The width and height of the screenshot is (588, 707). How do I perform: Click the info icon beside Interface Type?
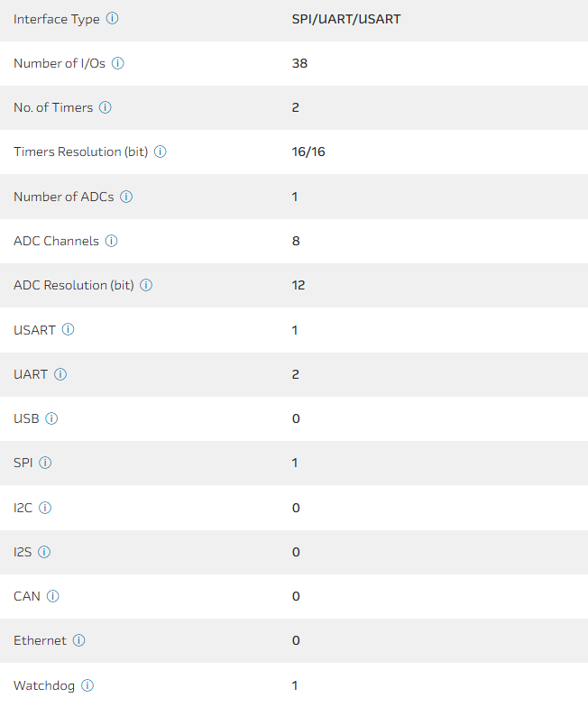112,19
